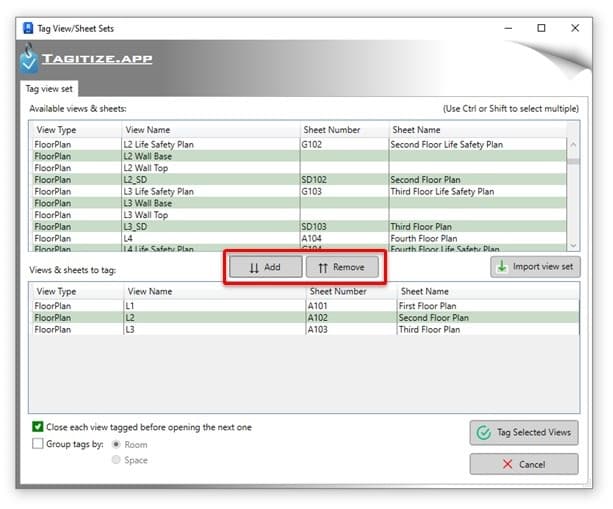Select the L4 view row
This screenshot has height=509, width=613.
click(299, 238)
